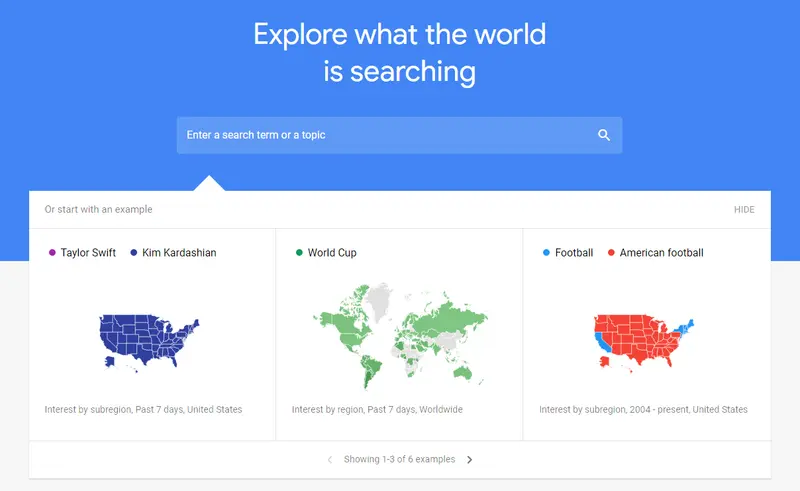Image resolution: width=800 pixels, height=491 pixels.
Task: Go to previous examples with left chevron
Action: pos(330,460)
